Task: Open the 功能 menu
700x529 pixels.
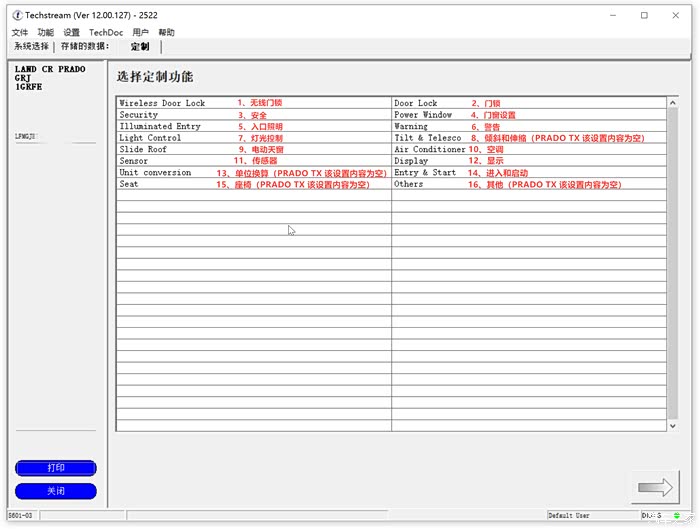Action: [x=46, y=32]
